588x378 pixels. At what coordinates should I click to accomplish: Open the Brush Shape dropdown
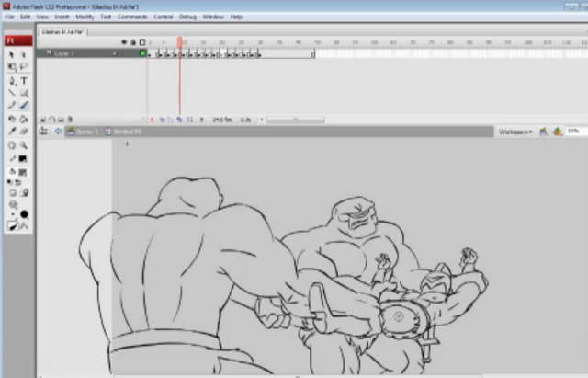click(25, 214)
